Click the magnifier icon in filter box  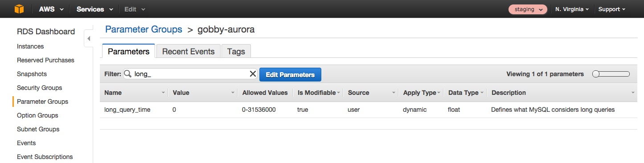point(127,74)
